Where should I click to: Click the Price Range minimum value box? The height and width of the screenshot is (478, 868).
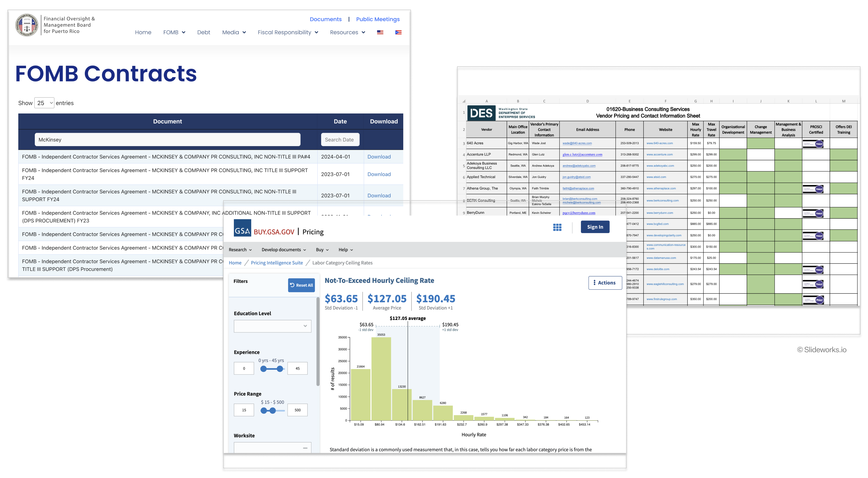(243, 410)
